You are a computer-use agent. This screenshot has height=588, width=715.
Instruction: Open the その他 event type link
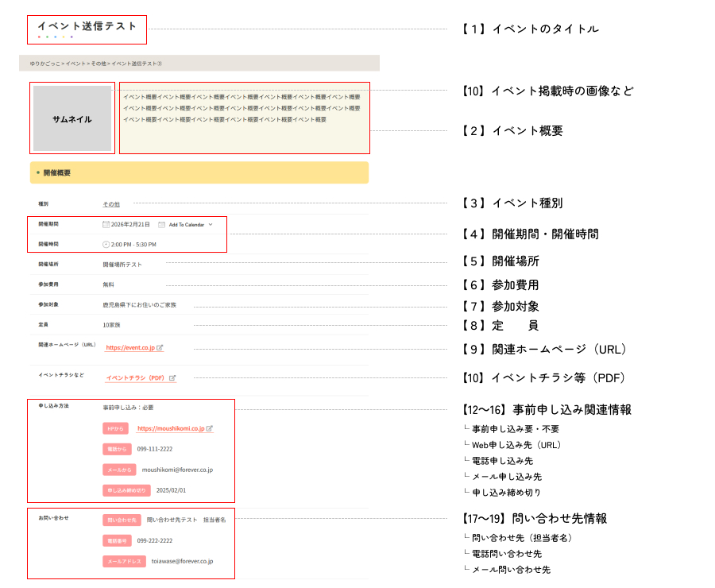(111, 204)
